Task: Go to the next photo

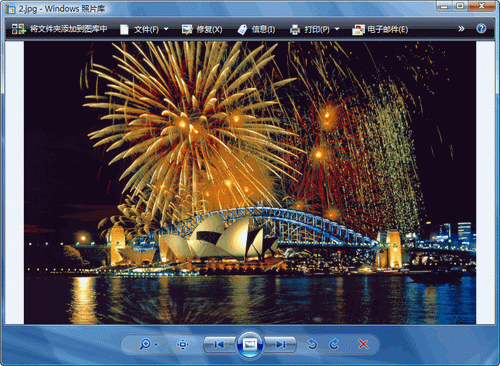Action: tap(281, 344)
